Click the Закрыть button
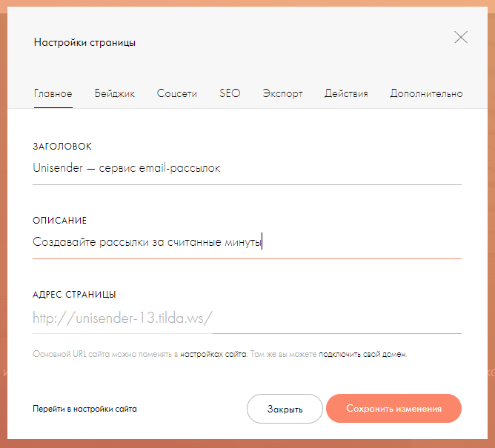Viewport: 495px width, 448px height. 285,409
